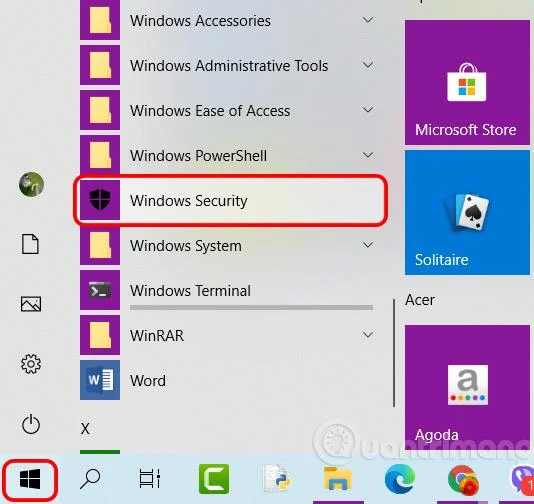
Task: Jump to letter X section header
Action: 85,428
